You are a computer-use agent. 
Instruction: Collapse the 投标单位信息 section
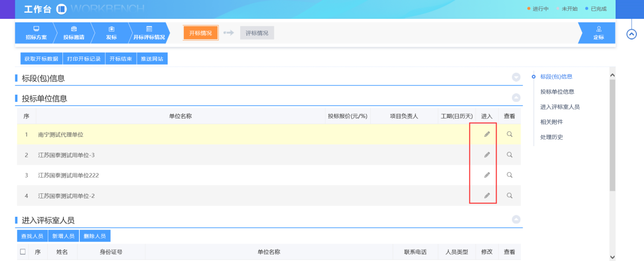[516, 97]
